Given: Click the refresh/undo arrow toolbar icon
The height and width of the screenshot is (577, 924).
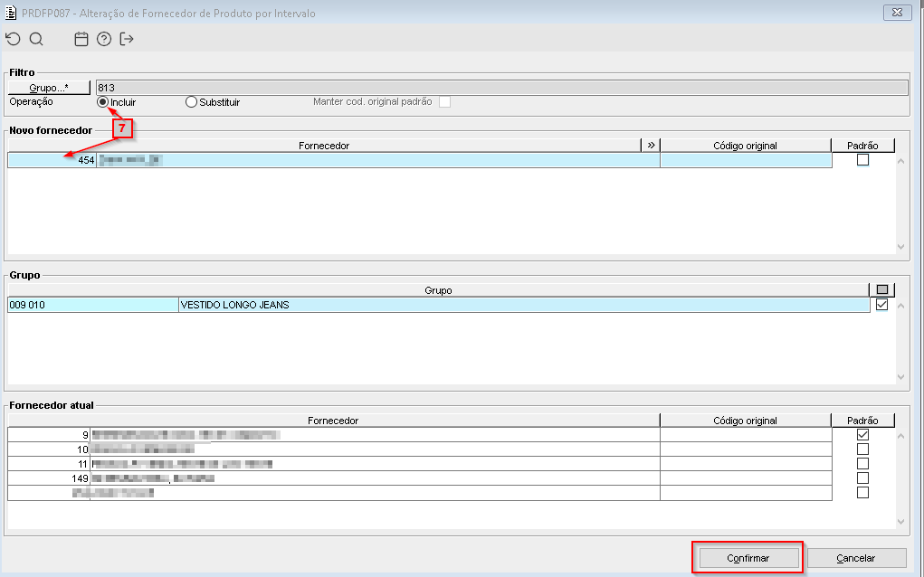Looking at the screenshot, I should (x=13, y=39).
